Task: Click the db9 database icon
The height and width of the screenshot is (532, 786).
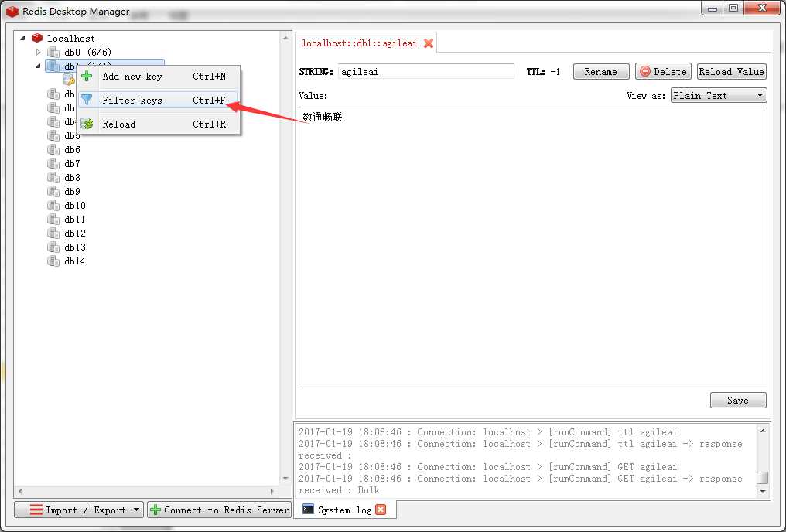Action: (53, 191)
